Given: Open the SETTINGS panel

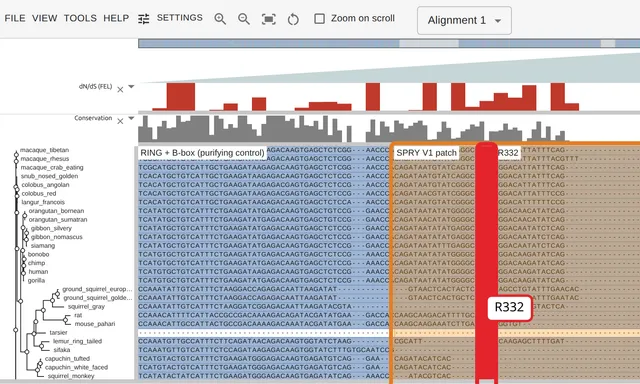Looking at the screenshot, I should [x=180, y=18].
